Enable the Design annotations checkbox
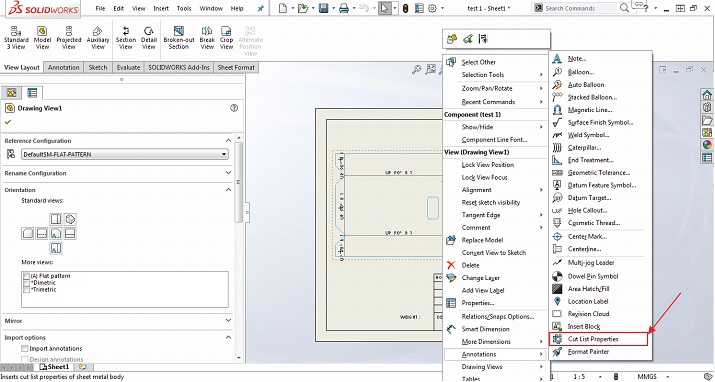Screen dimensions: 715x382 click(x=25, y=359)
